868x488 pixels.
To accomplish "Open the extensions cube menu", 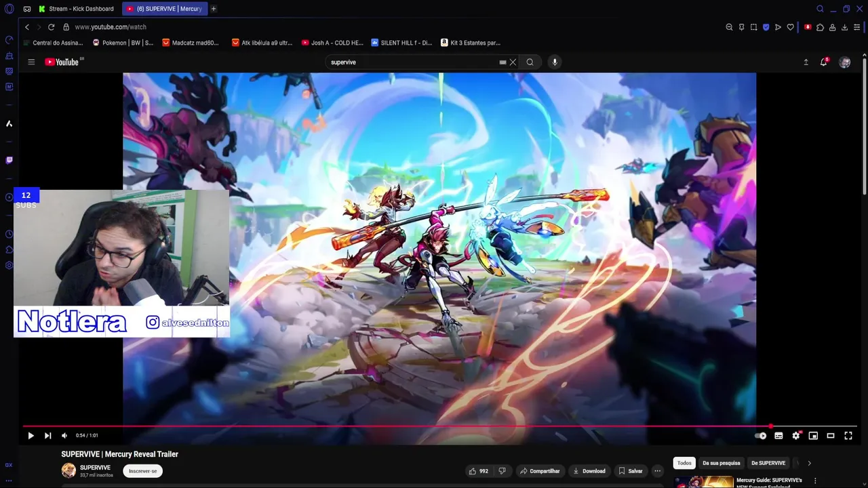I will (x=820, y=27).
